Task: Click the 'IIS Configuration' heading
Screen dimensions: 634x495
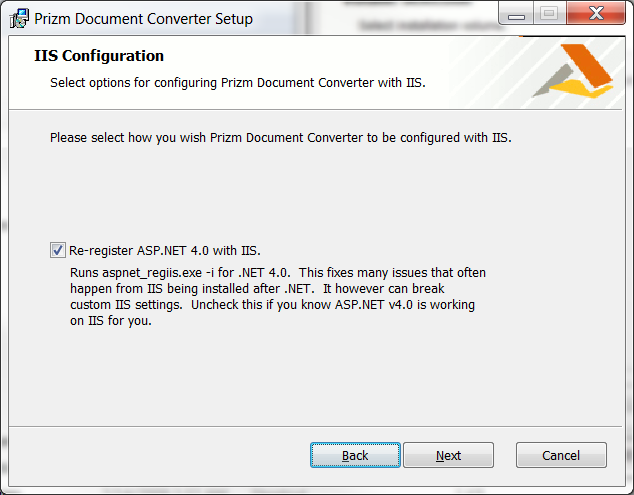Action: point(99,56)
